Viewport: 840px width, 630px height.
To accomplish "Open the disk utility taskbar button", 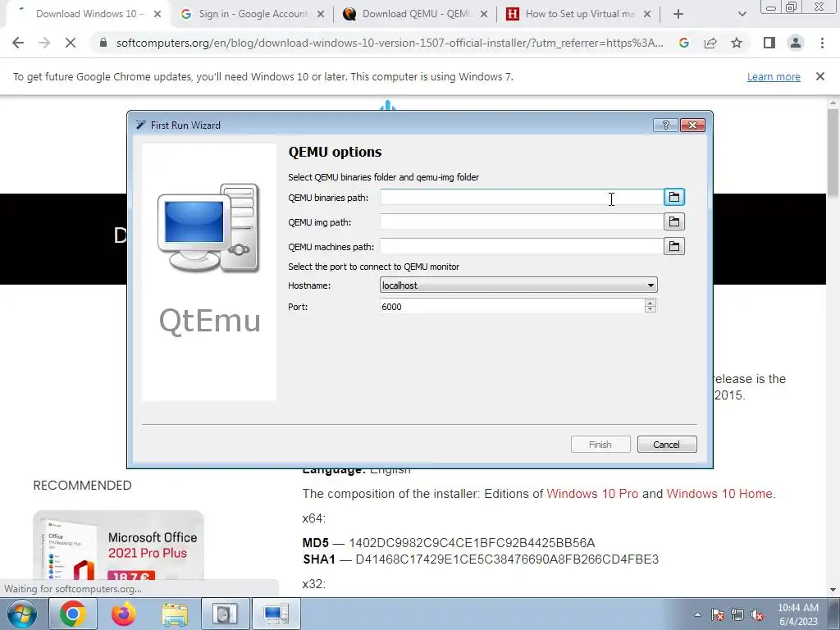I will (x=225, y=614).
